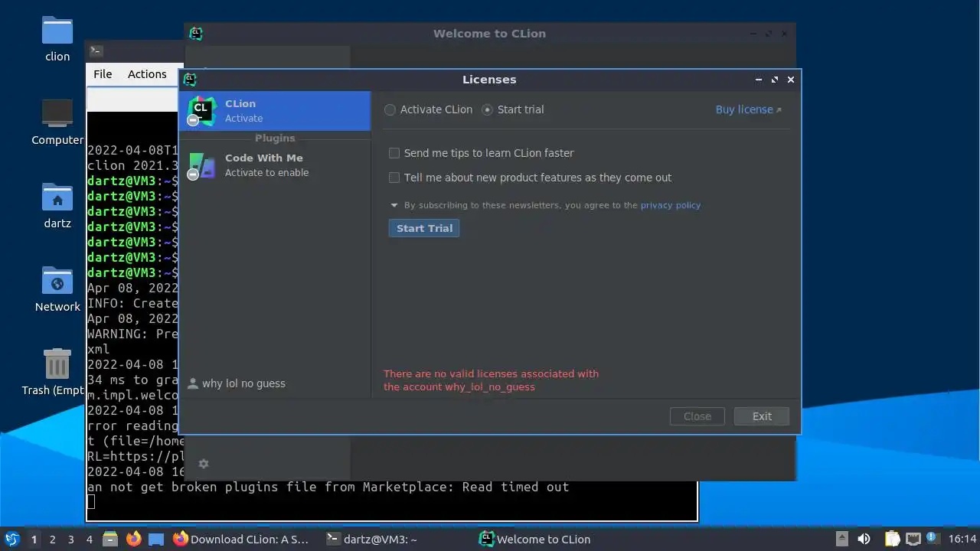
Task: Click the CLion logo in the Licenses title bar
Action: click(x=190, y=80)
